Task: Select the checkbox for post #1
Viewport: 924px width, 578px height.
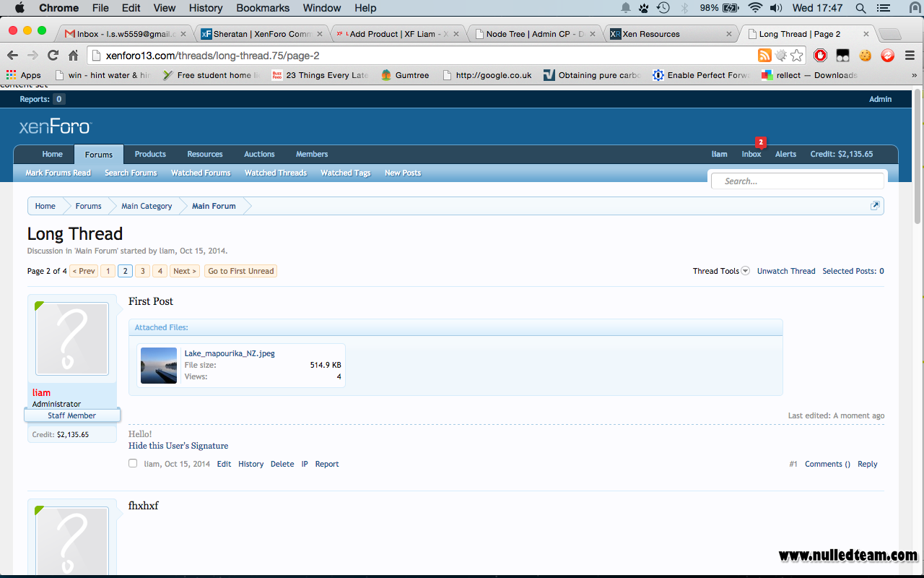Action: click(x=133, y=463)
